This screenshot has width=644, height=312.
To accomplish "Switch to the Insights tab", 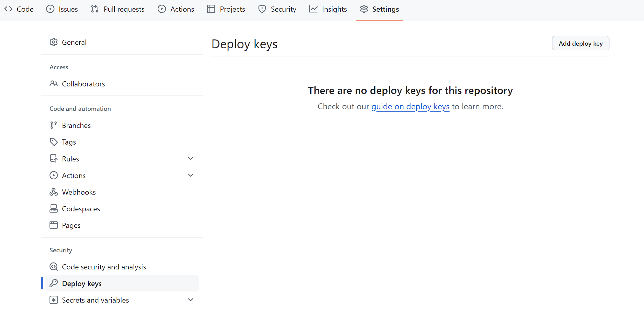I will (x=328, y=9).
